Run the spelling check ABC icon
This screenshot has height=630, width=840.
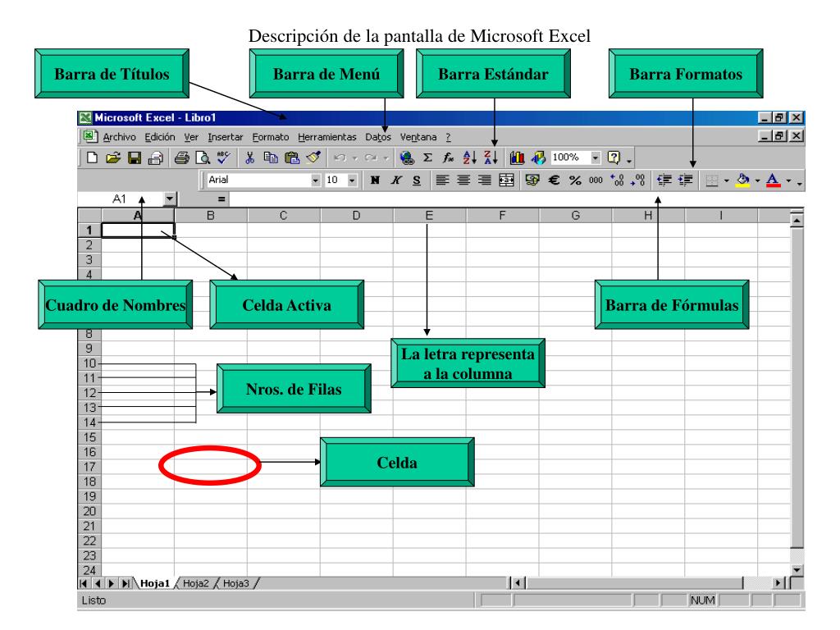pos(223,157)
